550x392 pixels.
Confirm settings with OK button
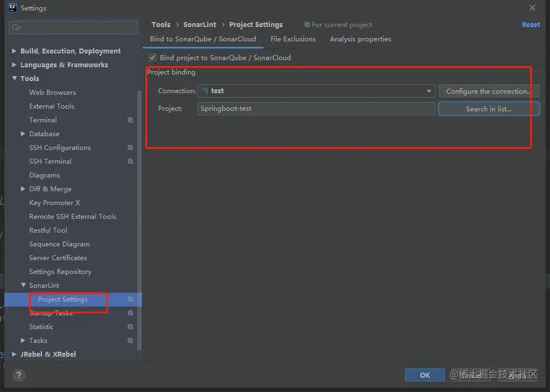pyautogui.click(x=425, y=375)
